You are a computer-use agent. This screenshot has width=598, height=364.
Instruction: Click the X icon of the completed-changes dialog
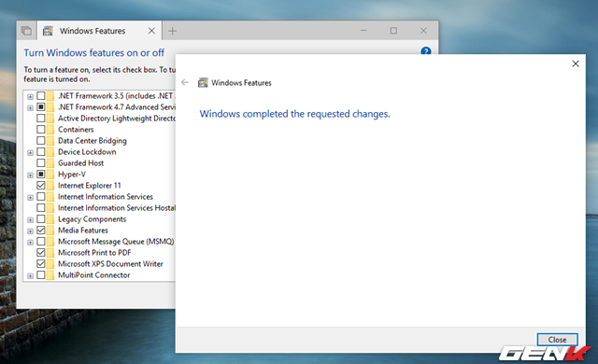tap(576, 63)
